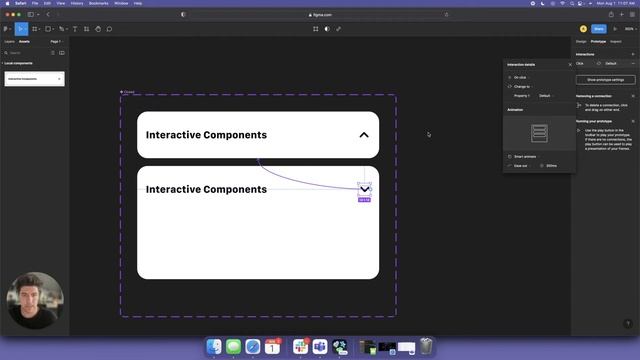Screen dimensions: 640x360
Task: Click Show prototype settings button
Action: point(605,80)
